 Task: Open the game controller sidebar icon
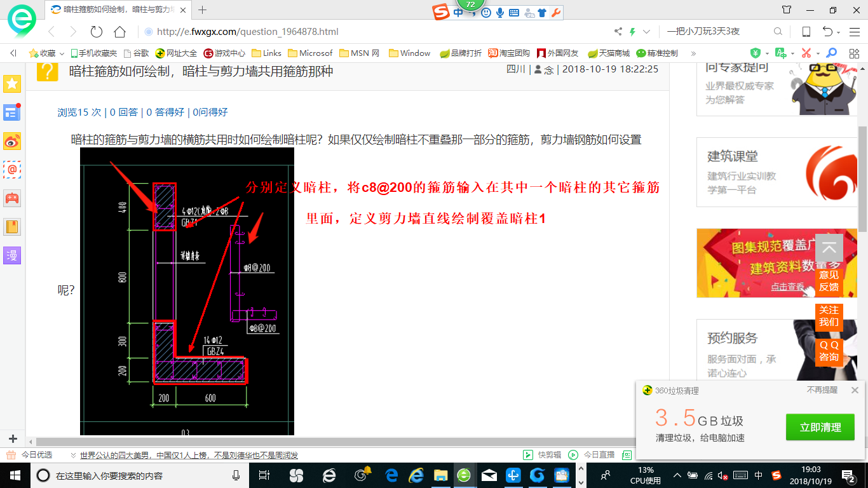(12, 198)
